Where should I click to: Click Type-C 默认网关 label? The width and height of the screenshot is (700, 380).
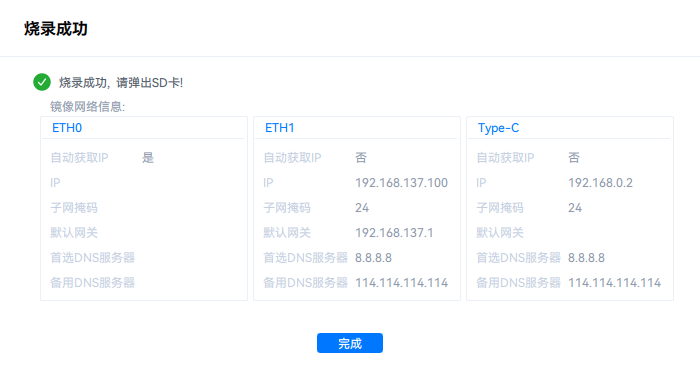500,233
